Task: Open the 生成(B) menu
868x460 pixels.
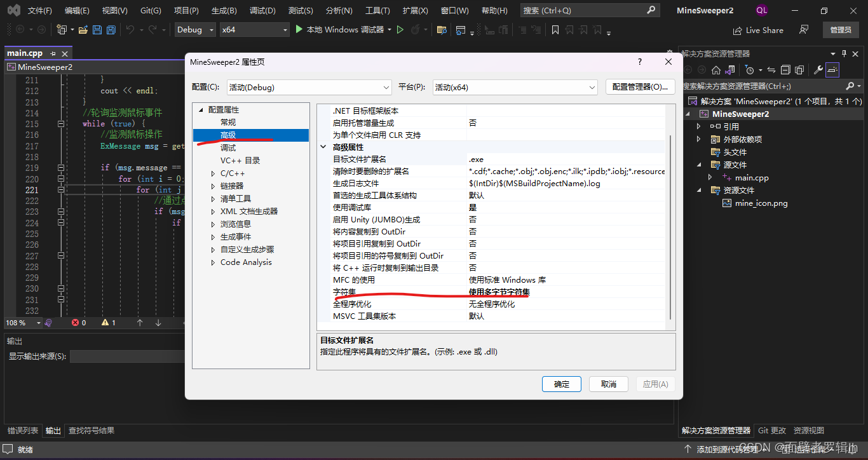Action: 224,11
